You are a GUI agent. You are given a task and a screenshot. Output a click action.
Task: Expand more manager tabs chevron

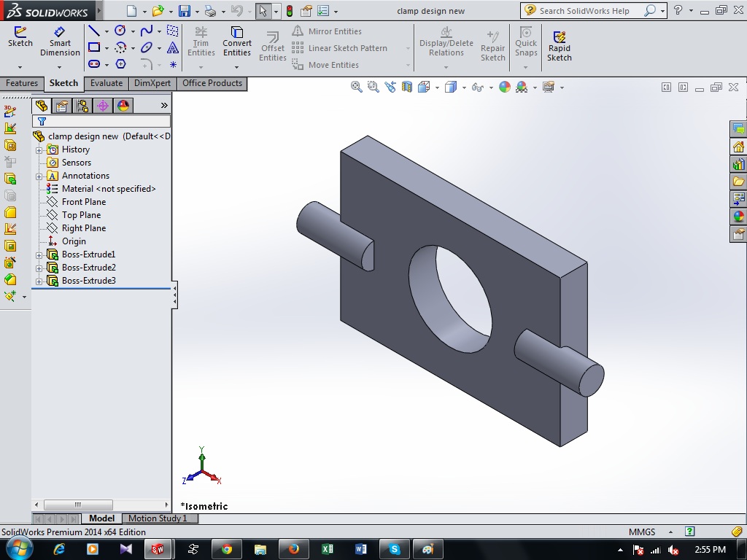(x=164, y=105)
